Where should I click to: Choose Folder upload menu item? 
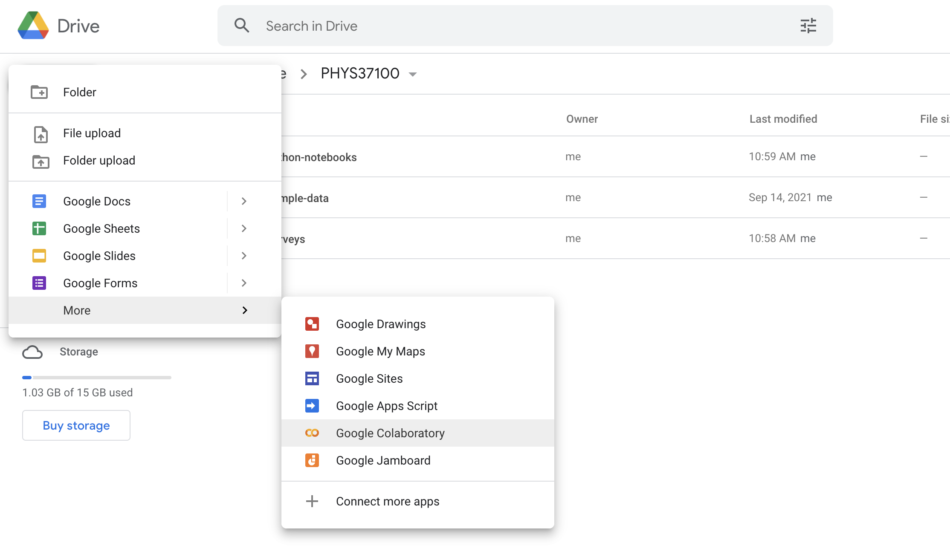145,160
